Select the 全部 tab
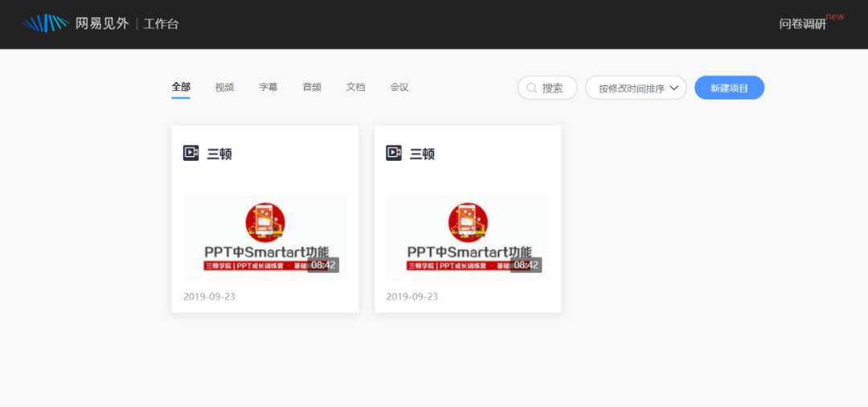This screenshot has width=868, height=407. point(181,87)
